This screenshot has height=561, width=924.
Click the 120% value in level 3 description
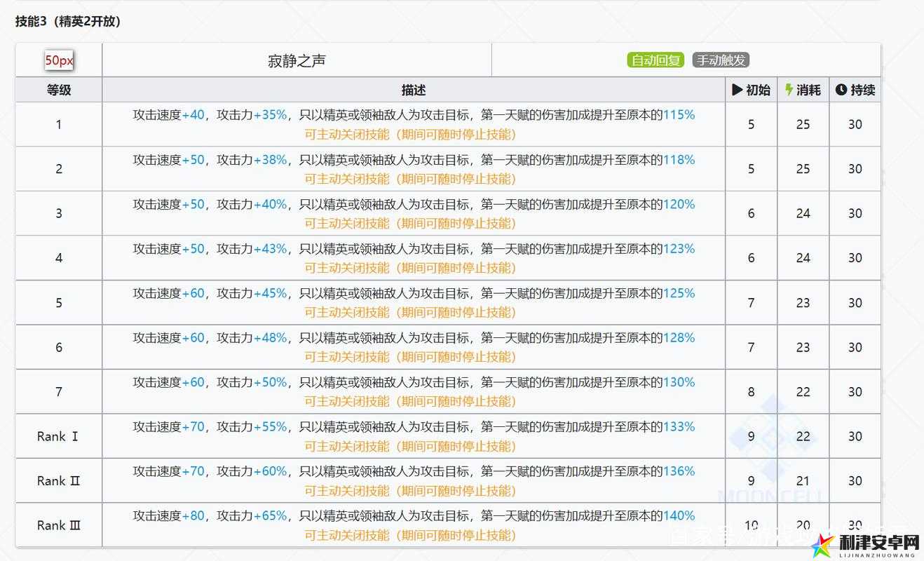(x=679, y=204)
